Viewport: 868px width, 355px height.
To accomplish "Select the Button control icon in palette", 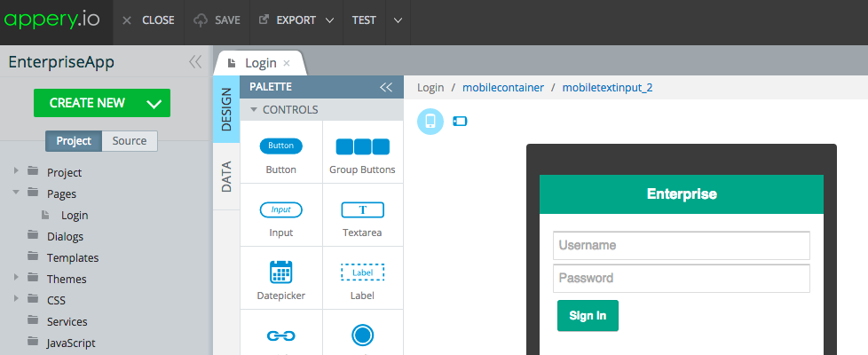I will 280,146.
